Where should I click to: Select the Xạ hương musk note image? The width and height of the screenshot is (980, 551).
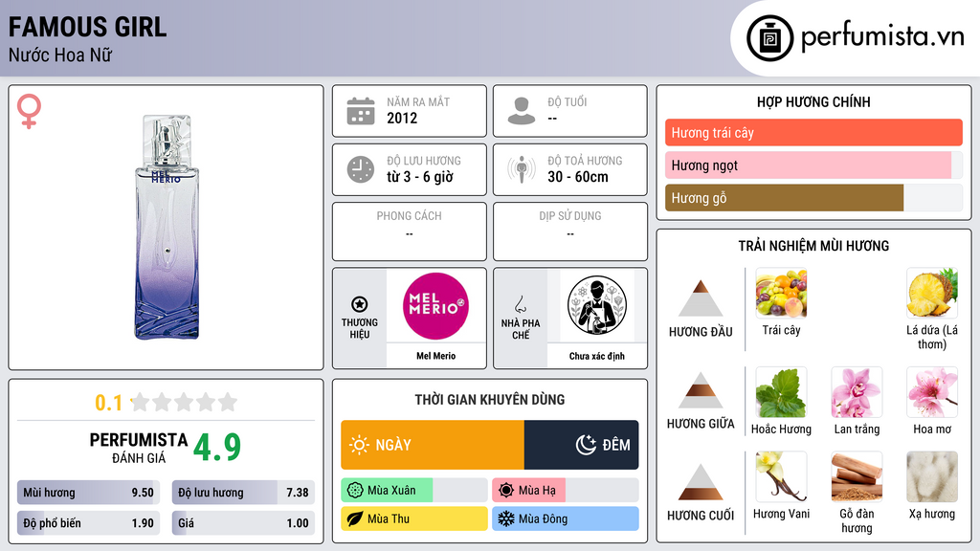(x=932, y=476)
